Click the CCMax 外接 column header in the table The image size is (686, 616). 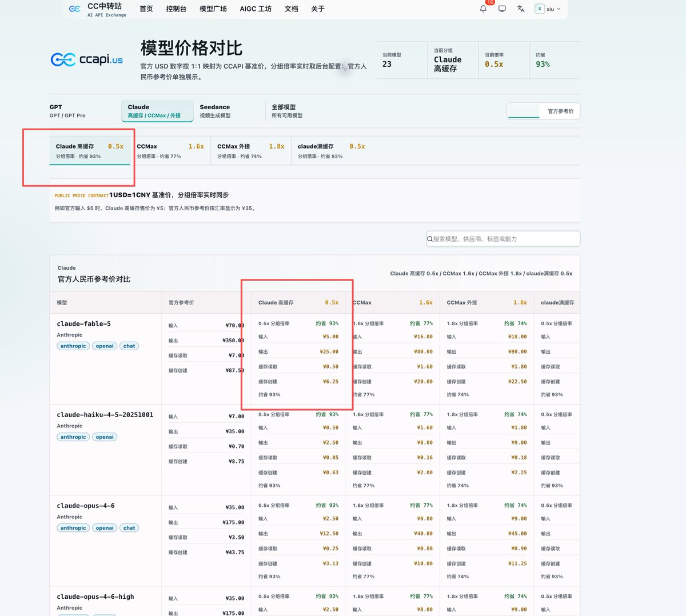pos(487,302)
